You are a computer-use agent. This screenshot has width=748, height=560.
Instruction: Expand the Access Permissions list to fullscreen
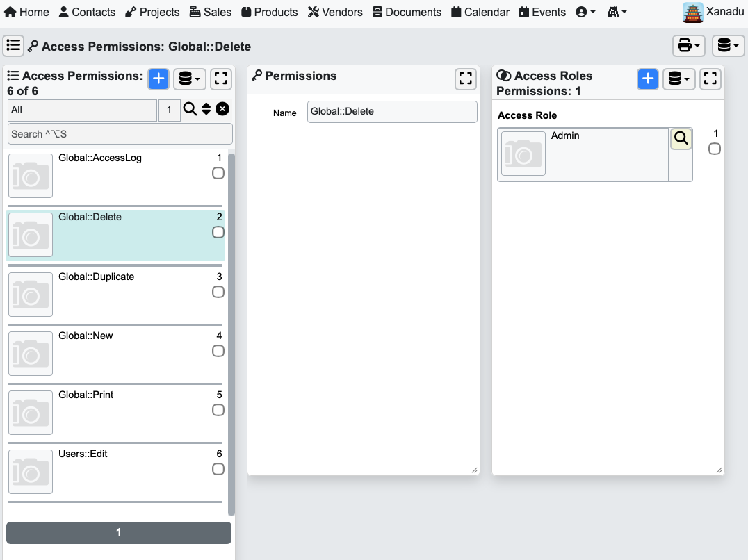coord(220,79)
